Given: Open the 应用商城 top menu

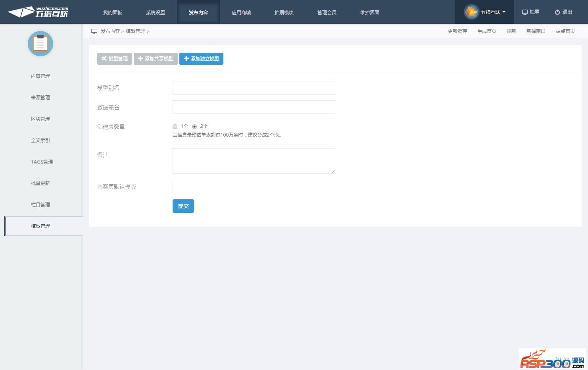Looking at the screenshot, I should pos(241,12).
